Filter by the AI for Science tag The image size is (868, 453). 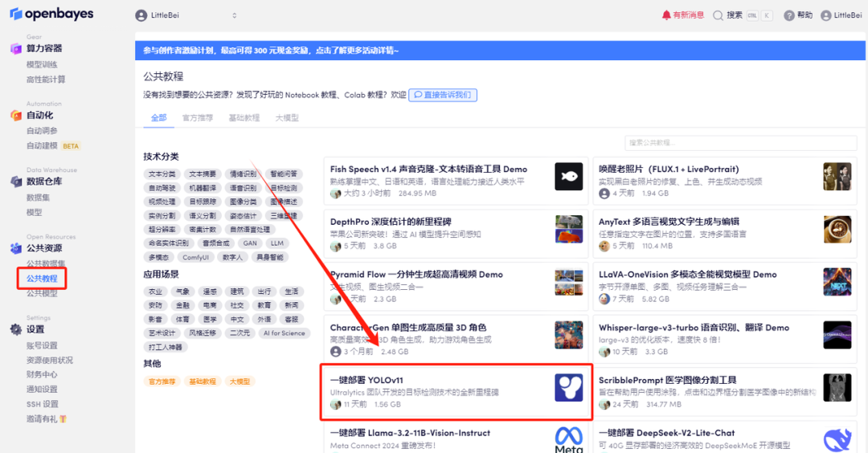[284, 333]
